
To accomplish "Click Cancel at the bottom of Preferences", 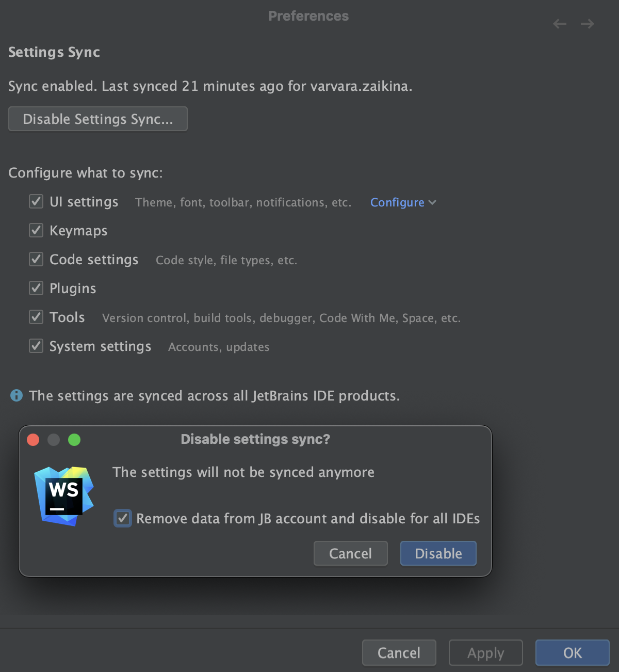I will [399, 652].
